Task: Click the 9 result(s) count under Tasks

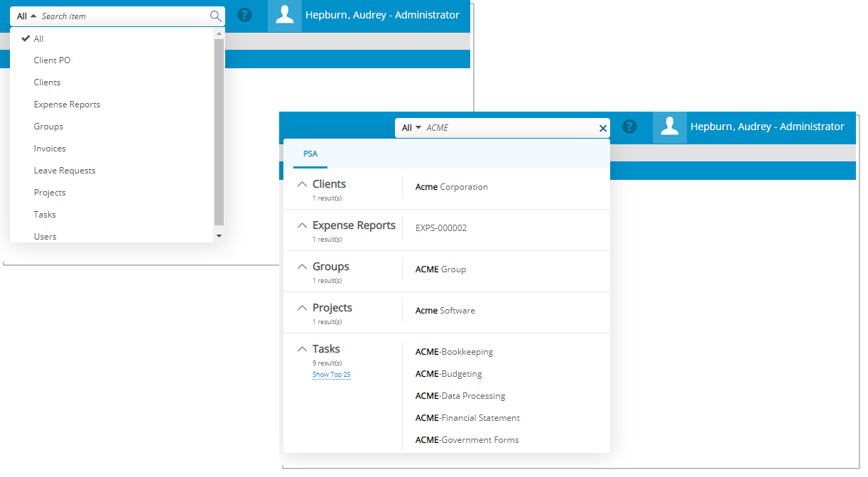Action: 327,363
